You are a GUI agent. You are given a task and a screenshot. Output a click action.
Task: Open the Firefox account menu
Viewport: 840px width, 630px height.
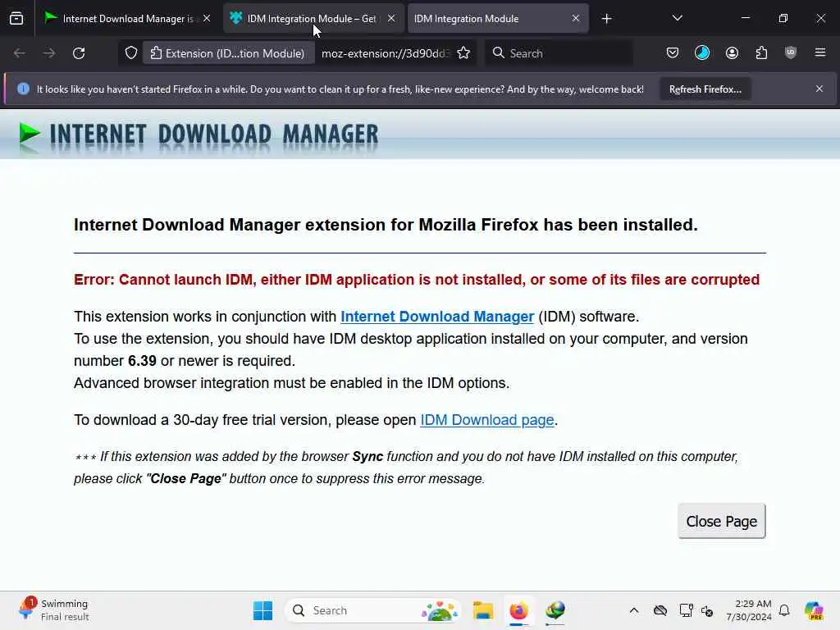click(x=732, y=53)
